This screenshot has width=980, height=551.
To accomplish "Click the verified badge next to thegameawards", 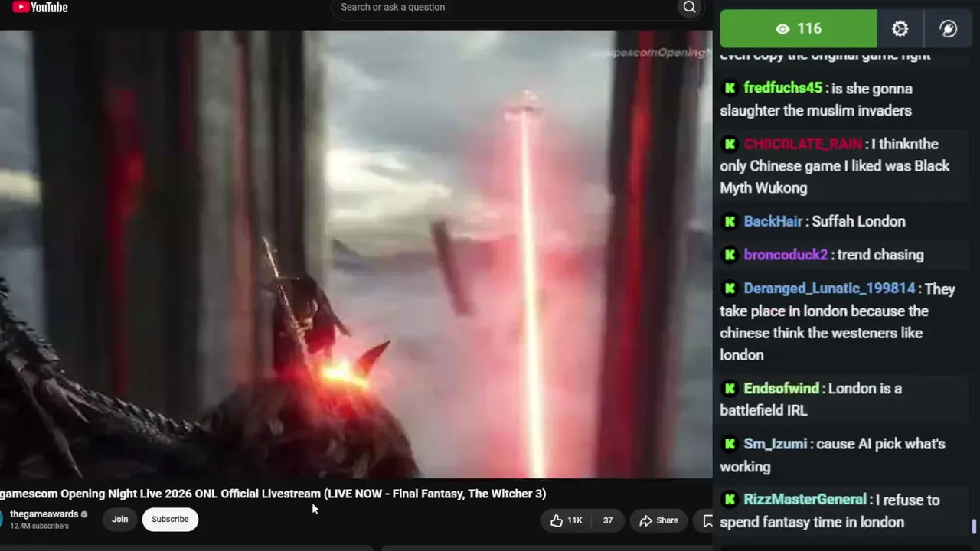I will pyautogui.click(x=84, y=514).
